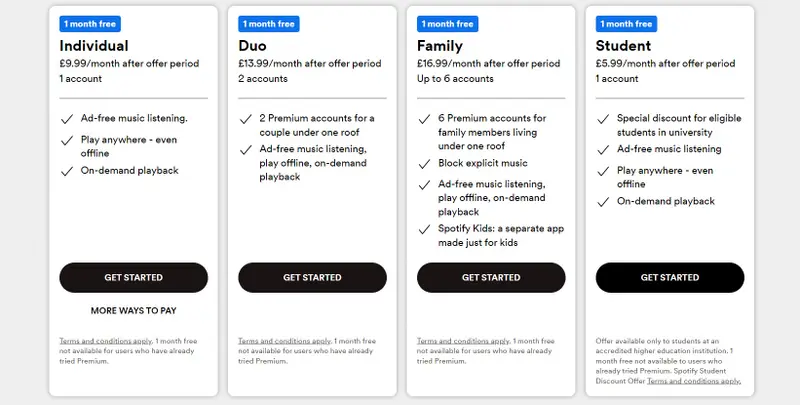800x405 pixels.
Task: Click checkmark next to 'Block explicit music'
Action: pyautogui.click(x=424, y=162)
